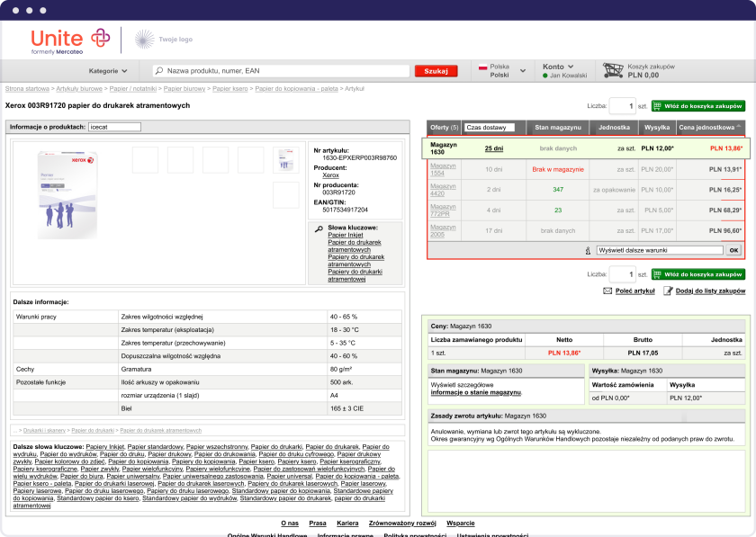756x537 pixels.
Task: Click the Papier Inkjet keyword link in keywords box
Action: pyautogui.click(x=346, y=236)
